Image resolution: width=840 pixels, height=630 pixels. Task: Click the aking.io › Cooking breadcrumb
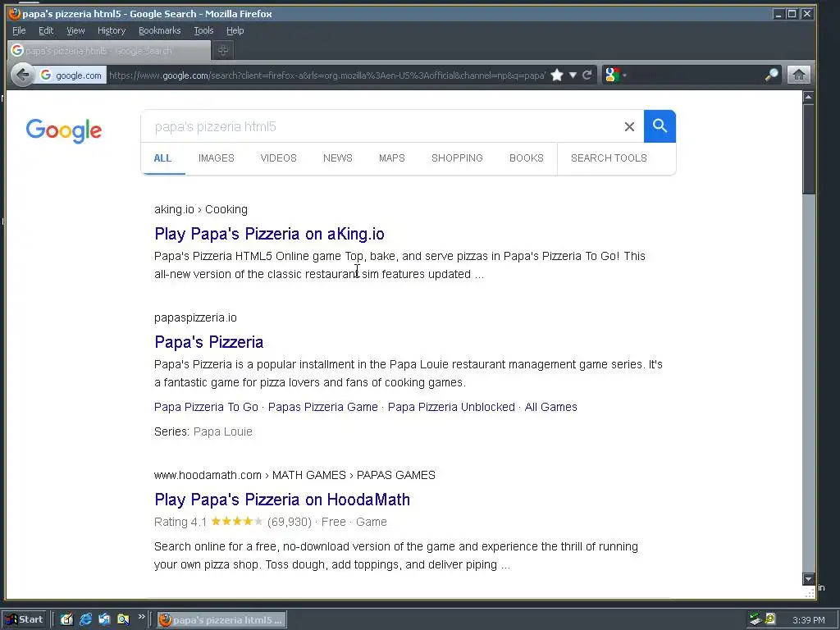coord(201,209)
